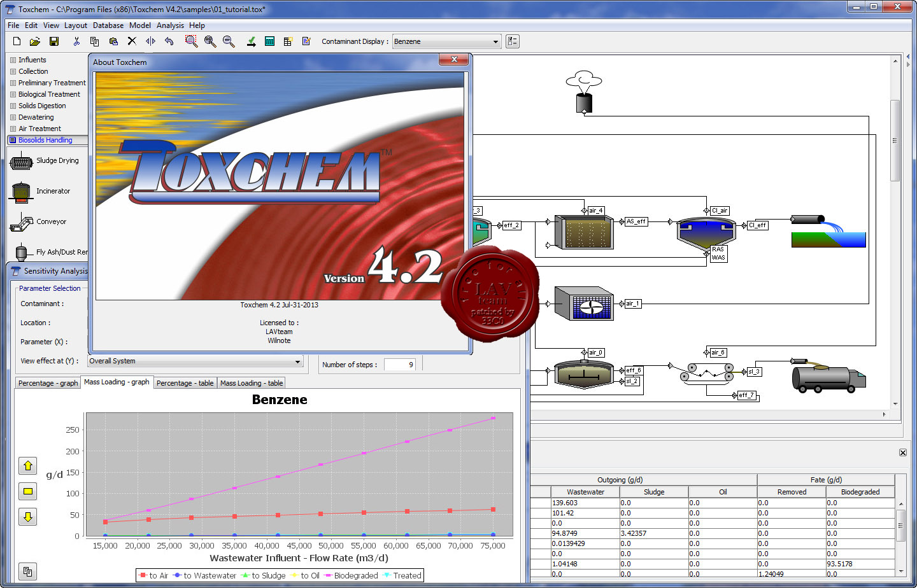Image resolution: width=917 pixels, height=588 pixels.
Task: Open the Database menu
Action: coord(108,25)
